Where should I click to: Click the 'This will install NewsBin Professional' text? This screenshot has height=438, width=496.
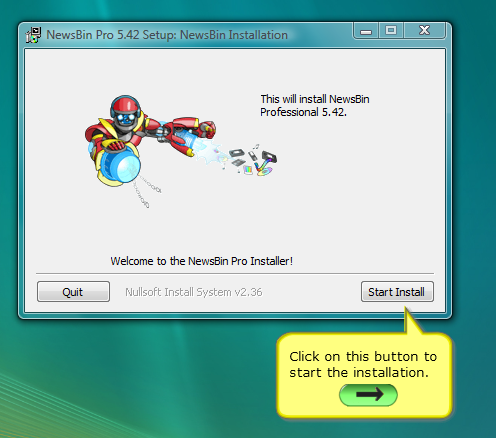[315, 106]
